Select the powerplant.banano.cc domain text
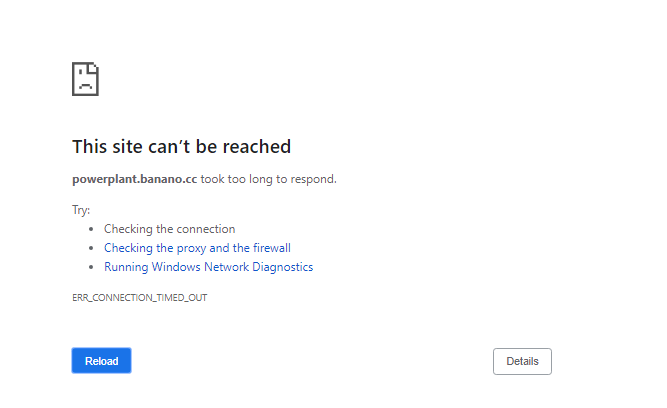The image size is (667, 408). [134, 179]
